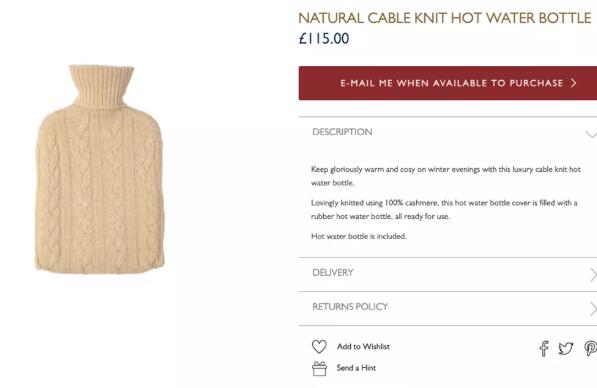Expand the Returns Policy chevron
597x388 pixels.
coord(593,309)
